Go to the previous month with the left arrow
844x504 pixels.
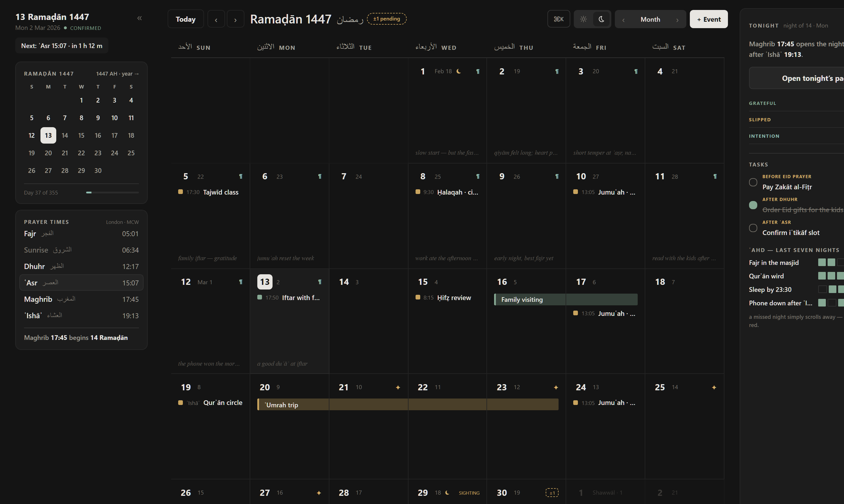point(216,19)
